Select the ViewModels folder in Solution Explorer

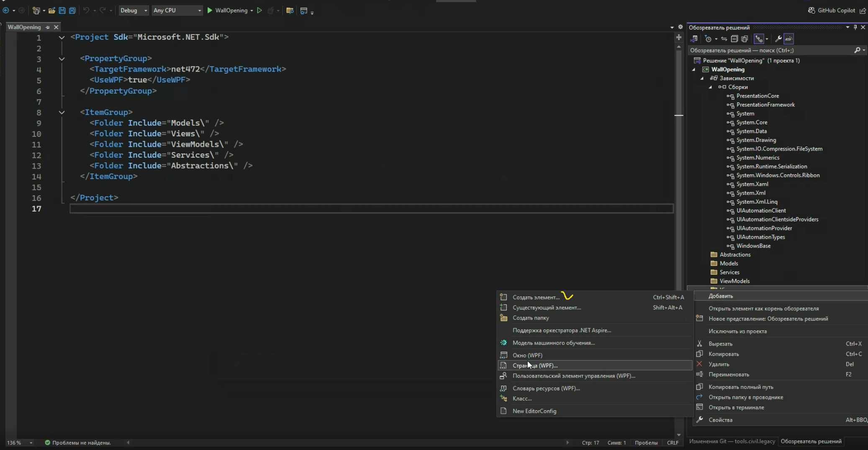734,281
